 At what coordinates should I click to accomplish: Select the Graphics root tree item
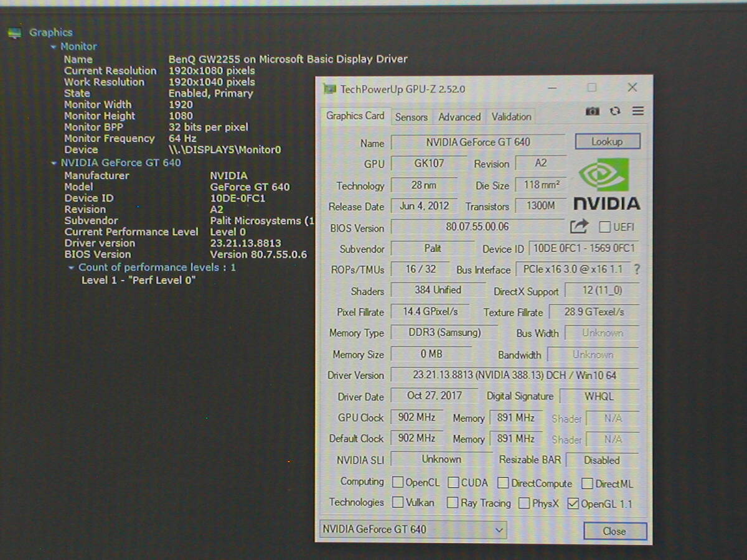pyautogui.click(x=51, y=33)
